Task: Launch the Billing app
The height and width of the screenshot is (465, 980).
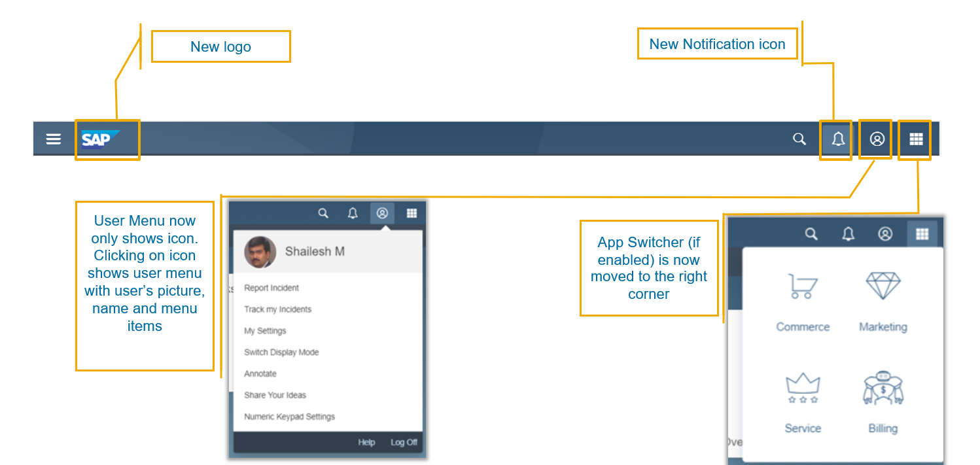Action: [x=883, y=404]
